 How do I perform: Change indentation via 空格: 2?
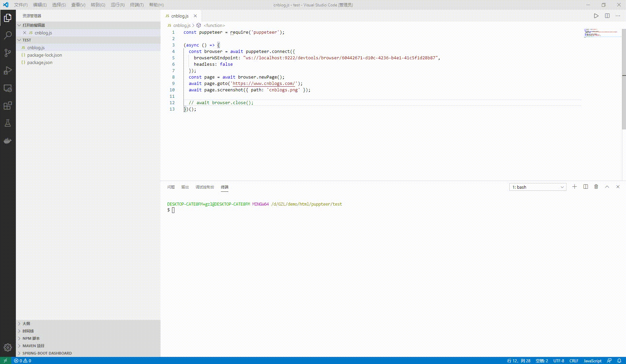pos(542,361)
